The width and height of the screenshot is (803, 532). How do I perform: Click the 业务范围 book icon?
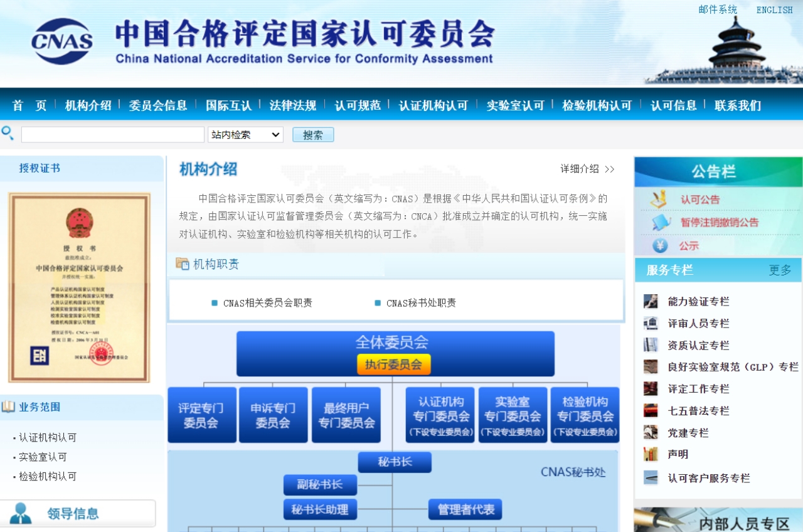(8, 407)
